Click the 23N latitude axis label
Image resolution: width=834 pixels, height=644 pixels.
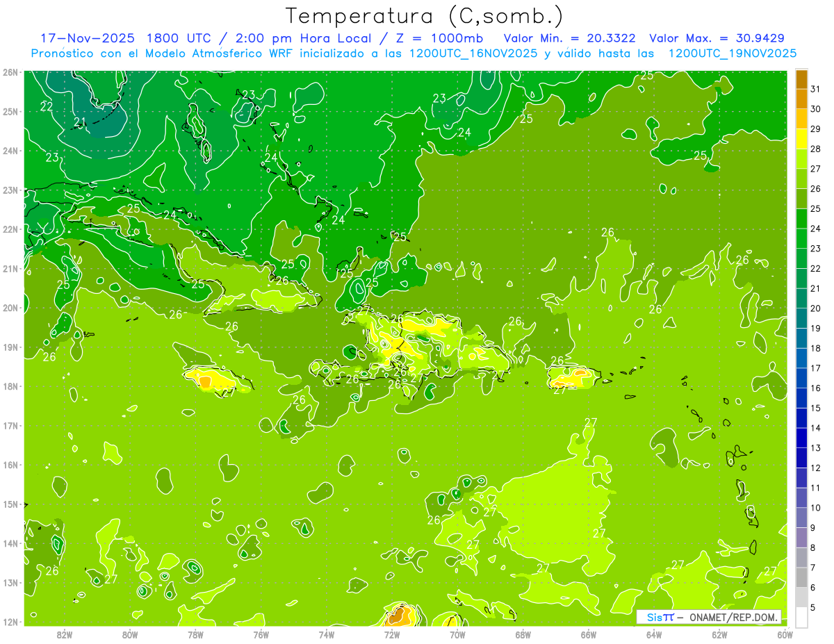tap(10, 190)
